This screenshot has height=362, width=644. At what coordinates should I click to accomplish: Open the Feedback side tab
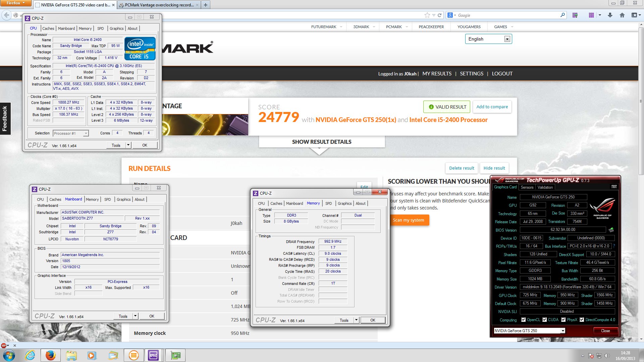(5, 119)
